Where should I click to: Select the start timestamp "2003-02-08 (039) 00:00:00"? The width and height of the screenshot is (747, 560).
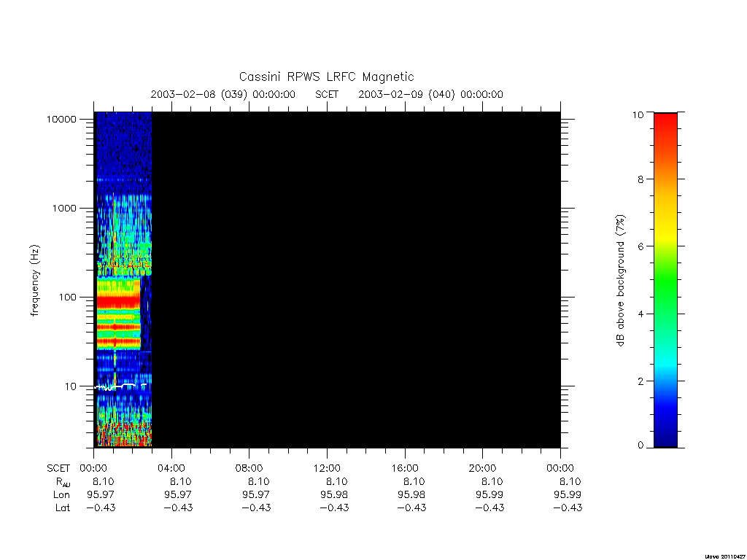(x=223, y=94)
